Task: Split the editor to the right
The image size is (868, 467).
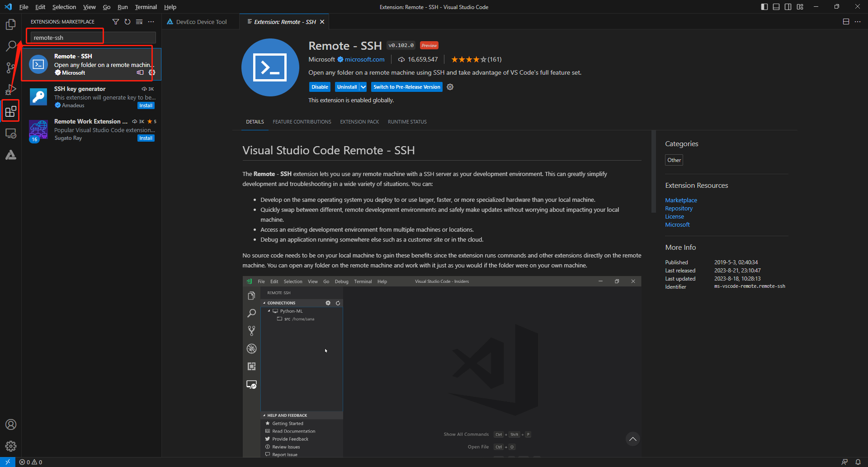Action: [846, 22]
